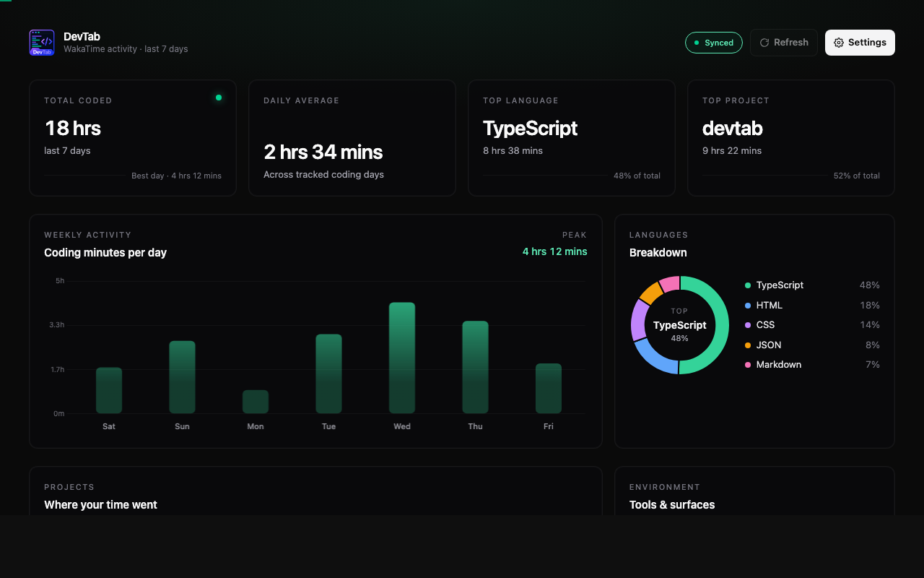
Task: Click the pink legend dot beside Markdown
Action: 748,365
